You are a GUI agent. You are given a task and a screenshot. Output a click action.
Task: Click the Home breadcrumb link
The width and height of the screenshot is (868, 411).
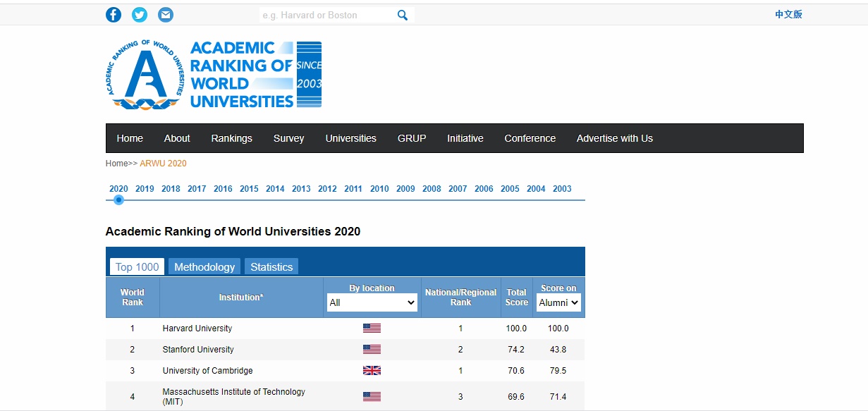click(117, 164)
